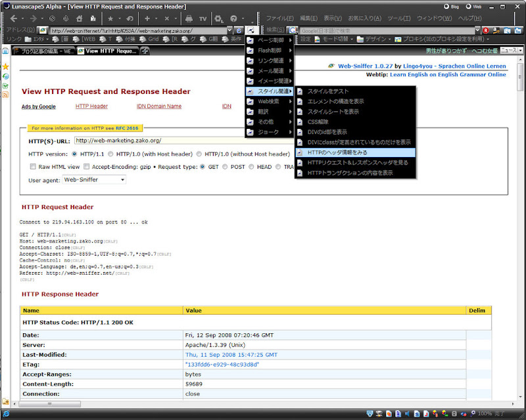The height and width of the screenshot is (420, 526).
Task: Click the status bar speaker icon
Action: (x=407, y=413)
